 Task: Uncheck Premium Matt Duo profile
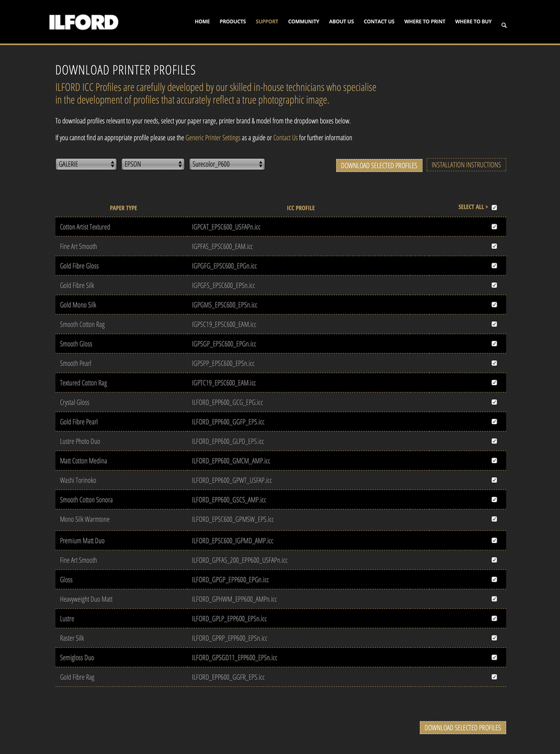coord(494,540)
